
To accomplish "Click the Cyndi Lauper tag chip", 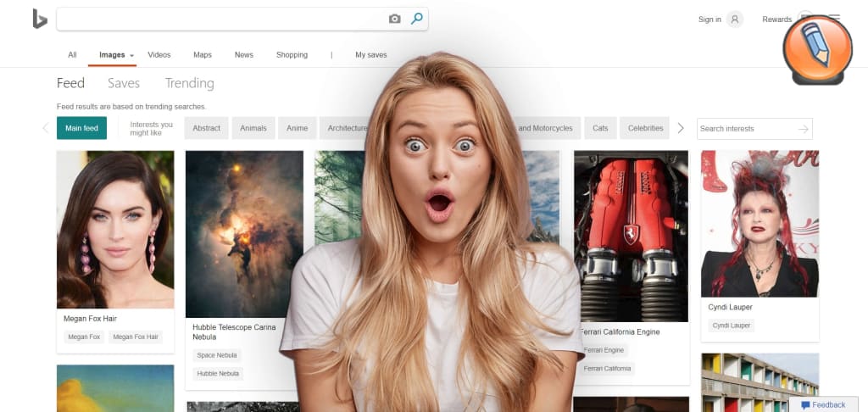I will pyautogui.click(x=732, y=326).
